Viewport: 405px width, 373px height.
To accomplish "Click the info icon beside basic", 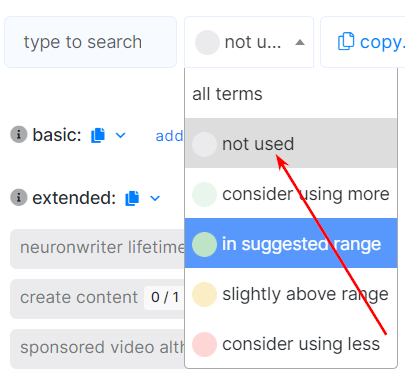I will coord(19,135).
